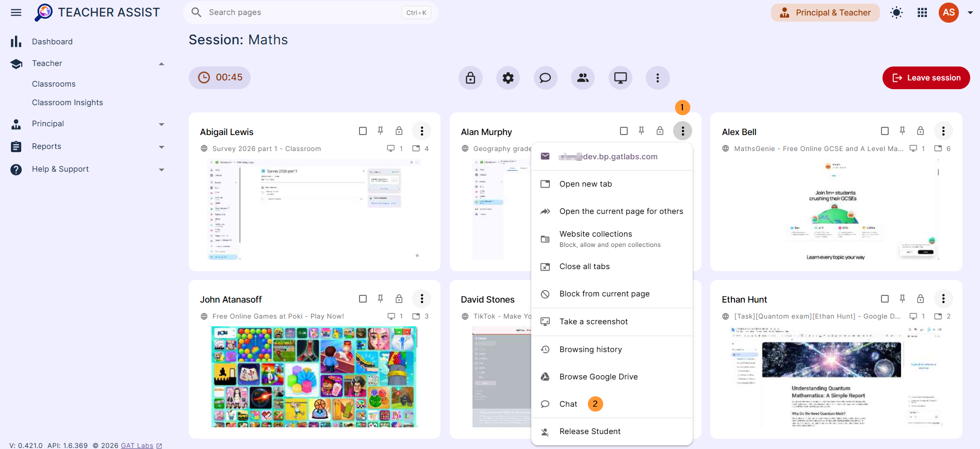The image size is (980, 449).
Task: Open the AS user avatar
Action: 949,12
